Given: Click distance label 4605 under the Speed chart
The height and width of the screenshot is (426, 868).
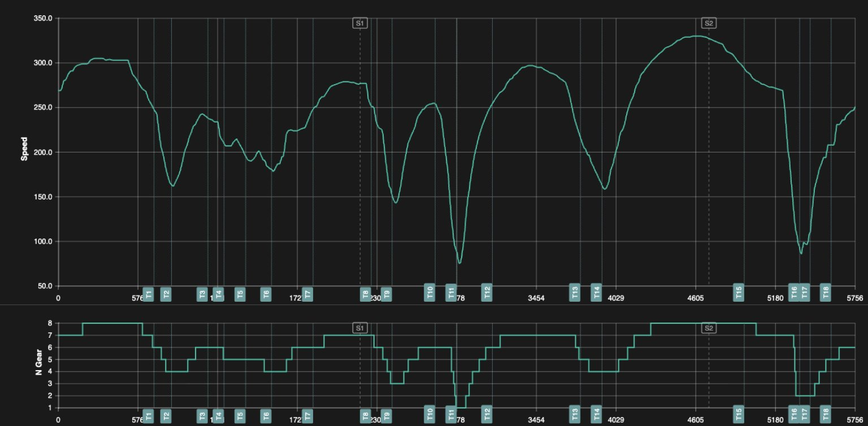Looking at the screenshot, I should 695,298.
